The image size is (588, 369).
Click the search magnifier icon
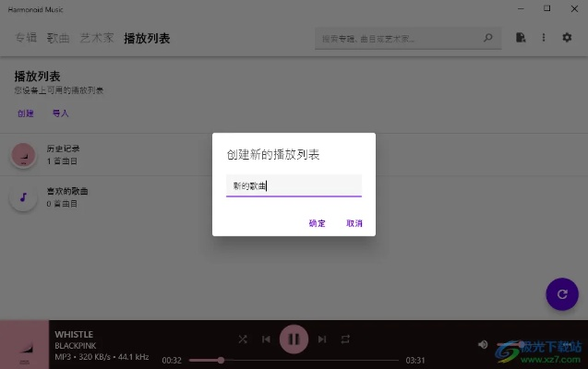(488, 39)
